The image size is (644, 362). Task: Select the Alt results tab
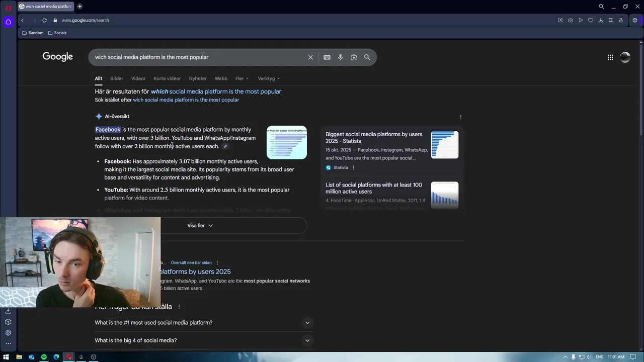(99, 78)
